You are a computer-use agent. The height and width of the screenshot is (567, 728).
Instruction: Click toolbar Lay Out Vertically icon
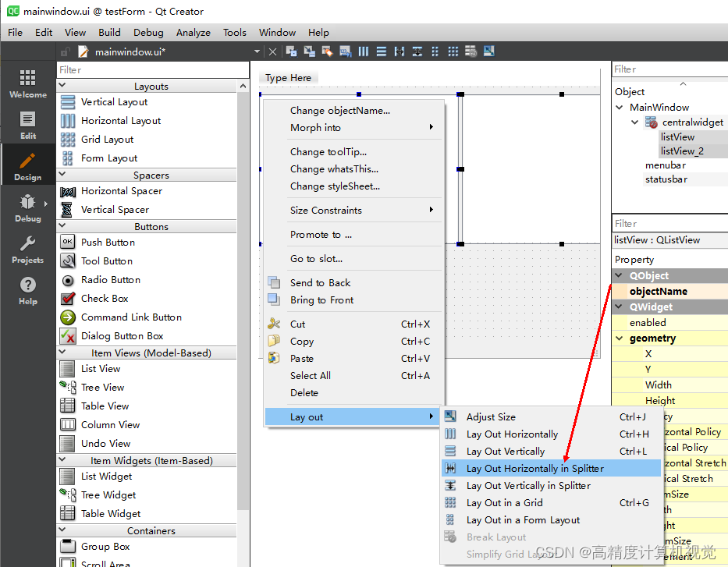[382, 51]
